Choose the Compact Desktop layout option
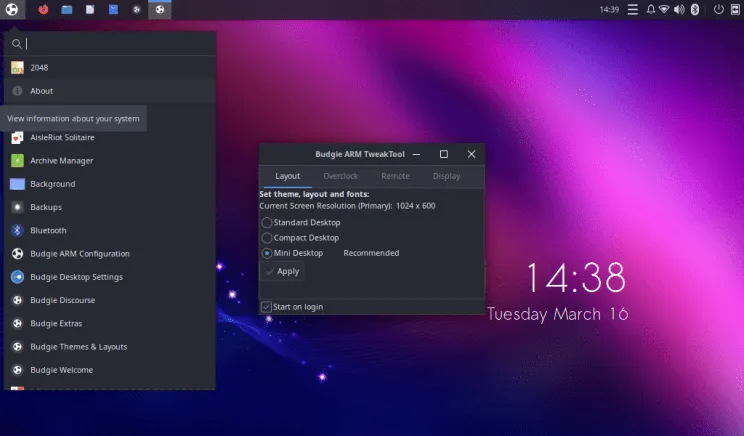The image size is (744, 436). (x=266, y=238)
